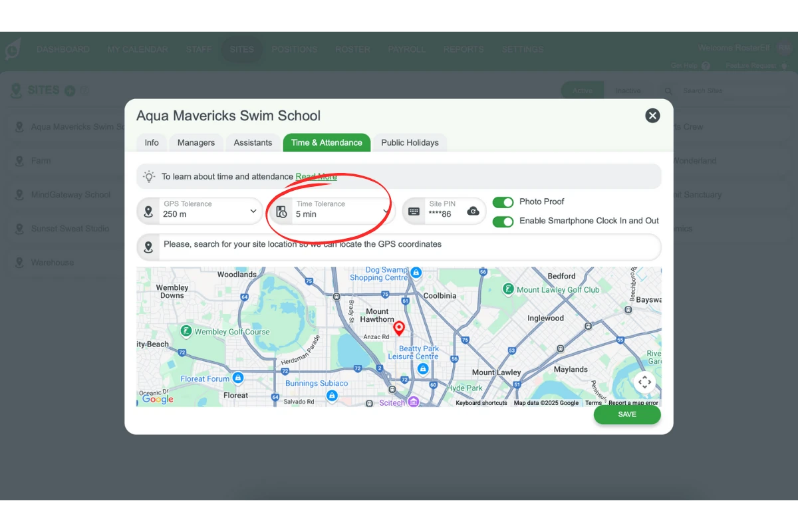
Task: Switch sites list filter to Inactive
Action: 628,90
